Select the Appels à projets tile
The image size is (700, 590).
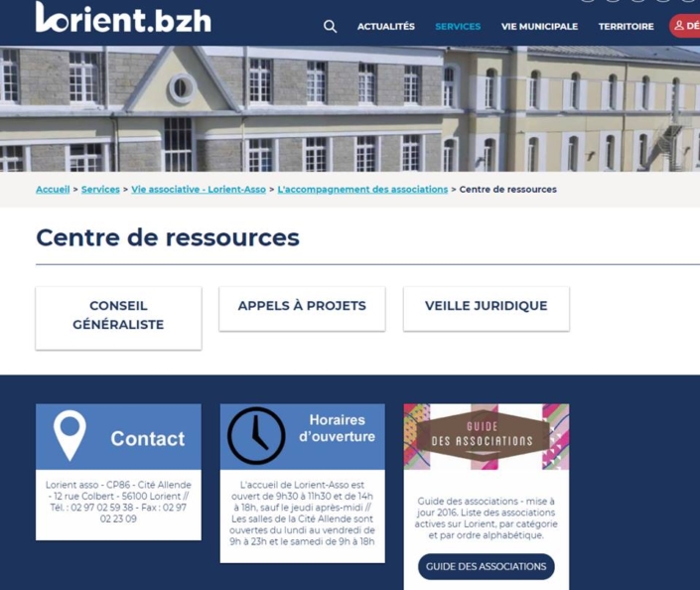302,309
